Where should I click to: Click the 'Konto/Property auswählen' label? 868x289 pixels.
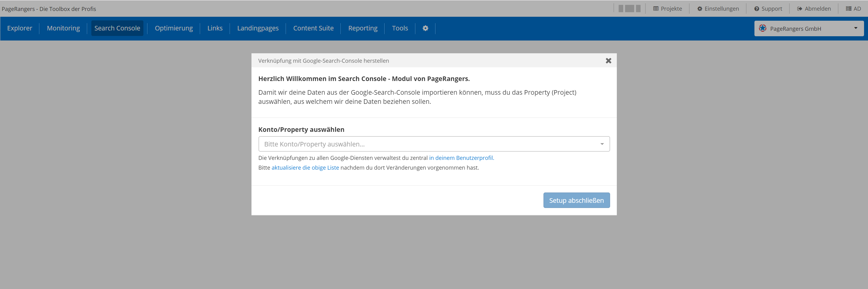click(x=301, y=129)
